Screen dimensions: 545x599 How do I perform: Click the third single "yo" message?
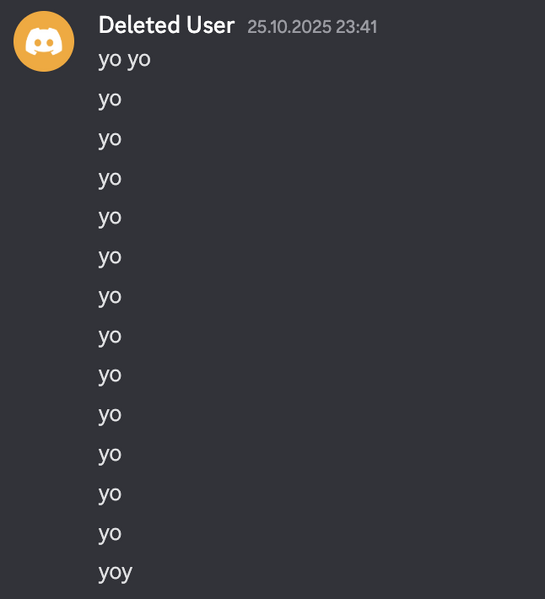(x=110, y=179)
